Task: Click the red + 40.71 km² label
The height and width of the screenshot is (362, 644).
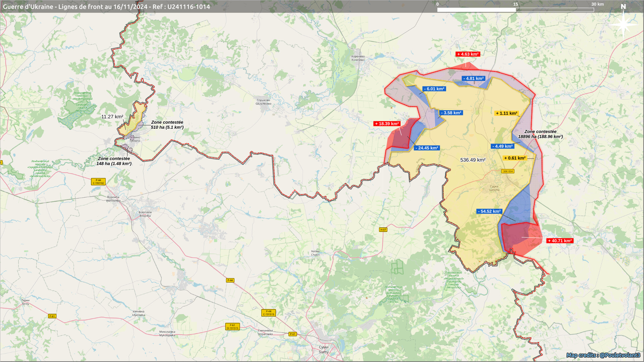Action: pyautogui.click(x=559, y=241)
